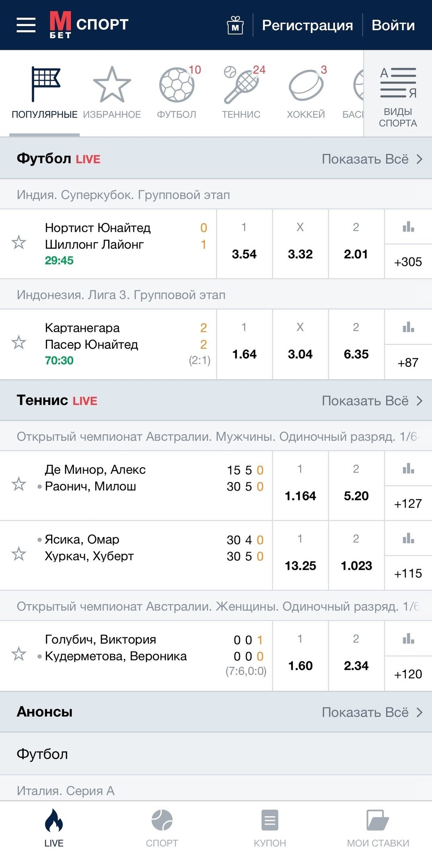Show all Анонсы events
This screenshot has height=868, width=432.
[x=372, y=712]
